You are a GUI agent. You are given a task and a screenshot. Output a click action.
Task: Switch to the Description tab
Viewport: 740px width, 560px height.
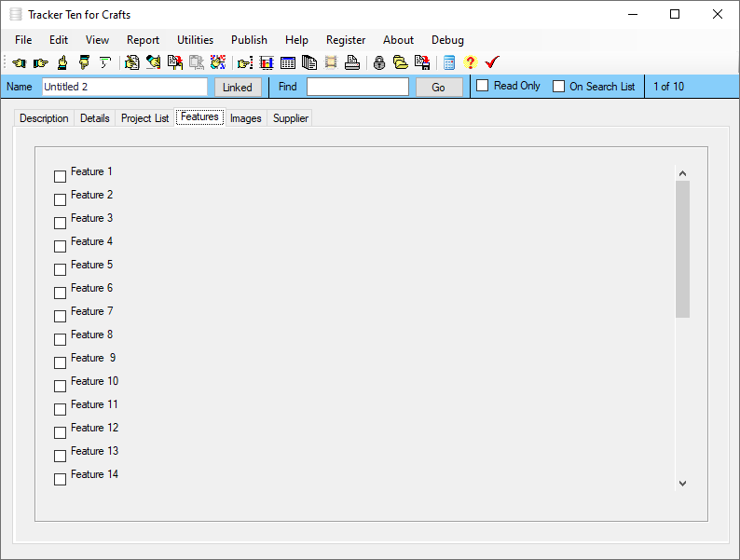tap(44, 118)
